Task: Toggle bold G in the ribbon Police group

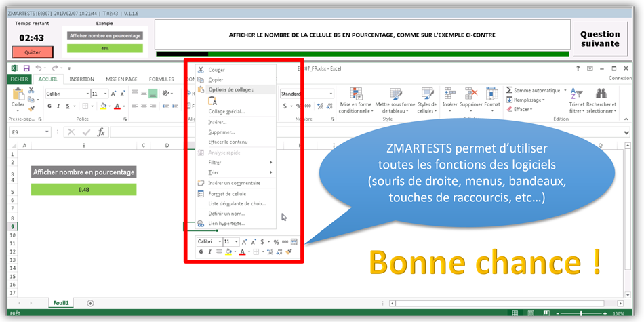Action: click(x=49, y=106)
